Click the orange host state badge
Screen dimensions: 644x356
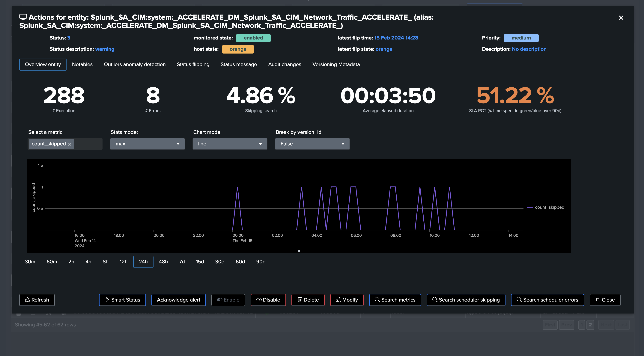[238, 49]
